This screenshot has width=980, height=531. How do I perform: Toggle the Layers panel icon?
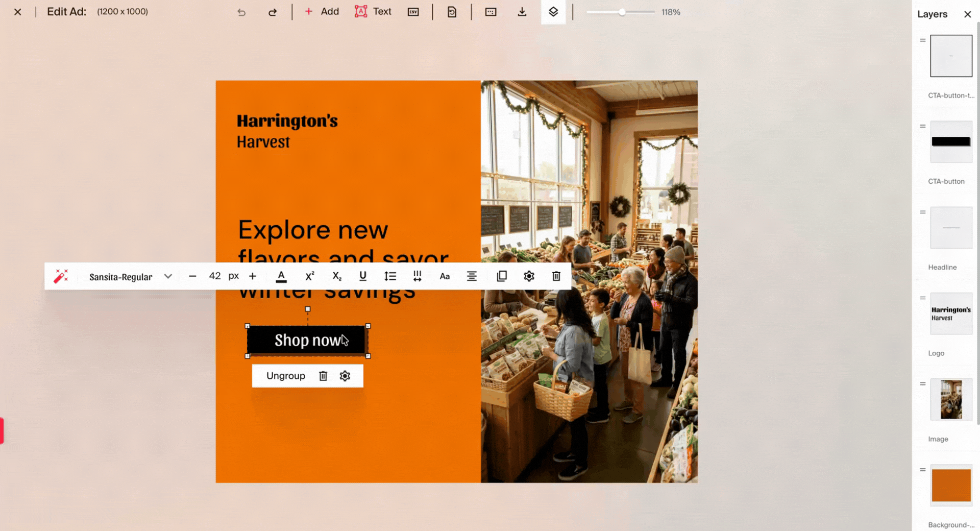(553, 12)
